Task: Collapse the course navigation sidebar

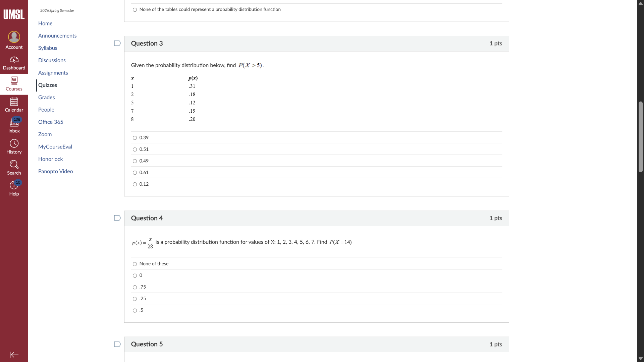Action: click(x=14, y=355)
